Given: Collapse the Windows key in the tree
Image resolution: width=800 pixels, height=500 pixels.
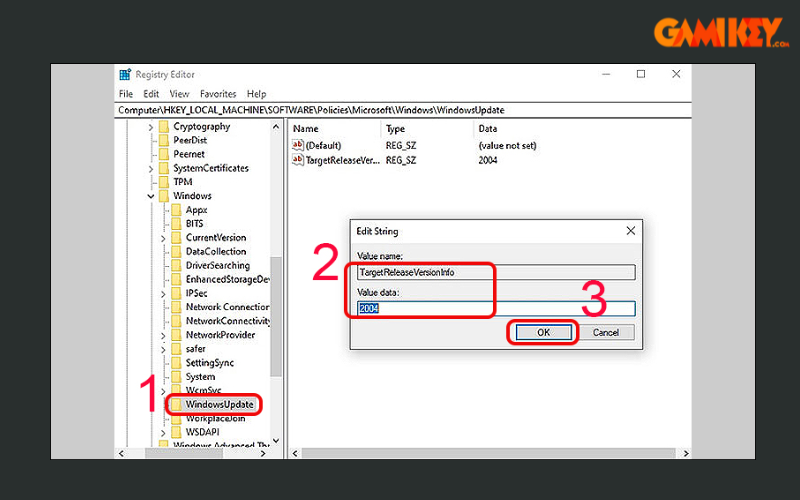Looking at the screenshot, I should pos(151,196).
